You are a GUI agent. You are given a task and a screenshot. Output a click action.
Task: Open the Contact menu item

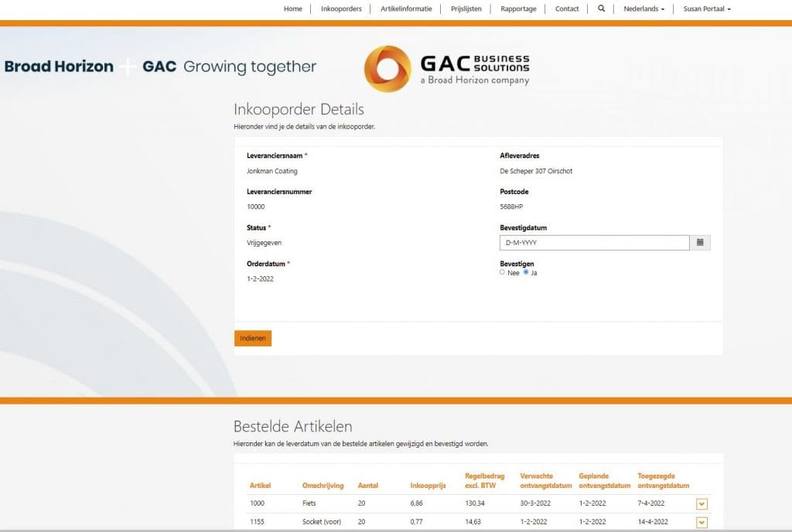(x=567, y=9)
